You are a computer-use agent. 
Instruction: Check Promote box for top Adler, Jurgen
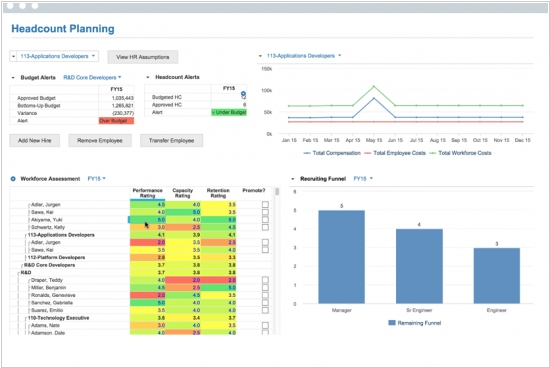[265, 205]
